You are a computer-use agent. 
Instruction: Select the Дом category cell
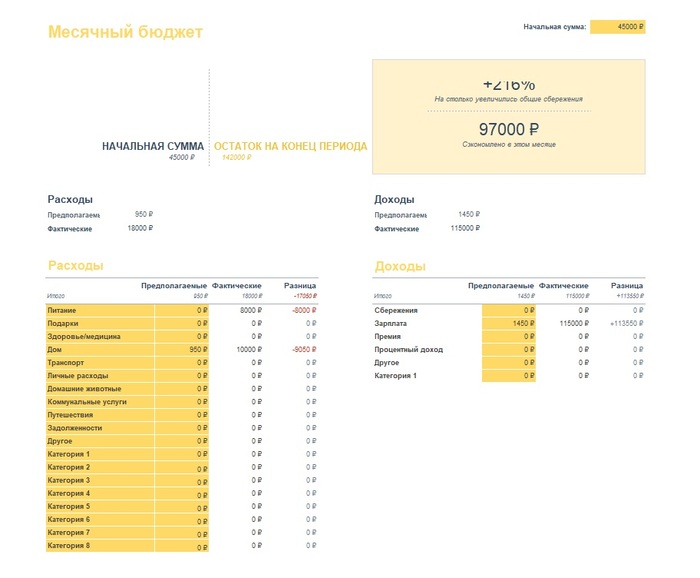pos(100,349)
